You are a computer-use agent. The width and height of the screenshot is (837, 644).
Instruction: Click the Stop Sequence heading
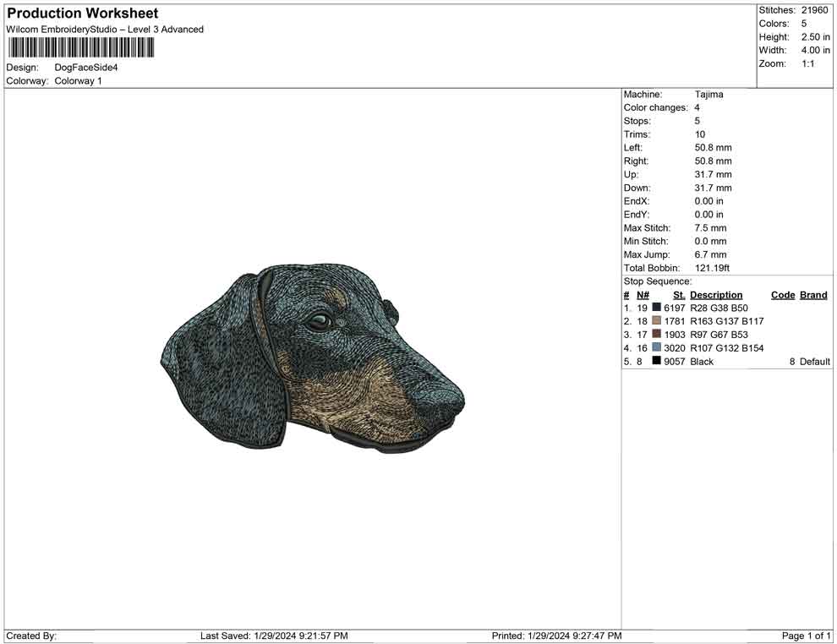point(657,281)
